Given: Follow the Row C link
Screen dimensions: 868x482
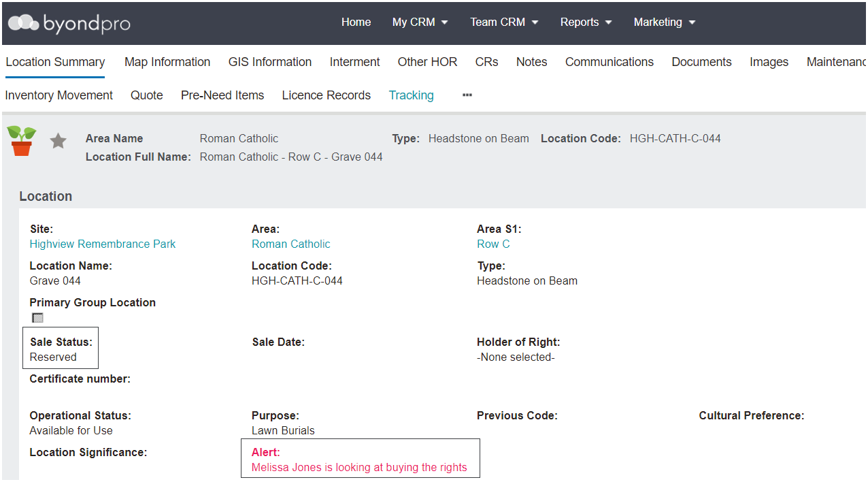Looking at the screenshot, I should point(493,244).
